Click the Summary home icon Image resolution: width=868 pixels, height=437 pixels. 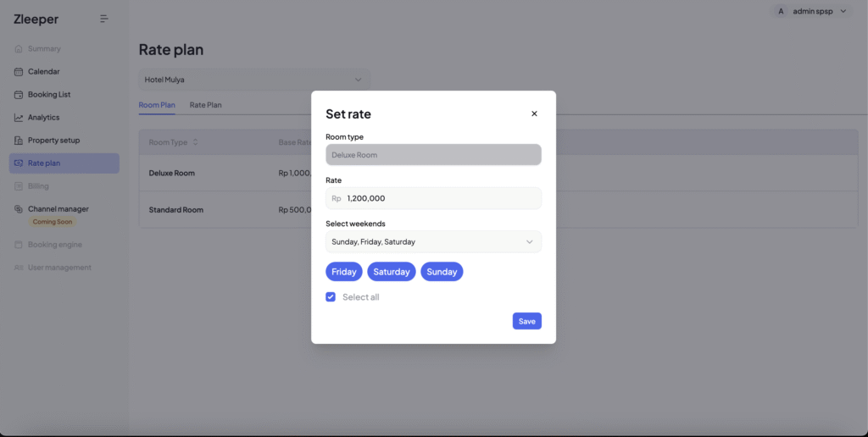click(19, 49)
